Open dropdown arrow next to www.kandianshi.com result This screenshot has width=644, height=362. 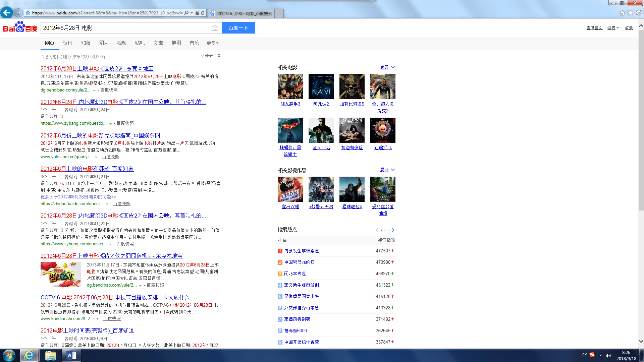tap(97, 319)
